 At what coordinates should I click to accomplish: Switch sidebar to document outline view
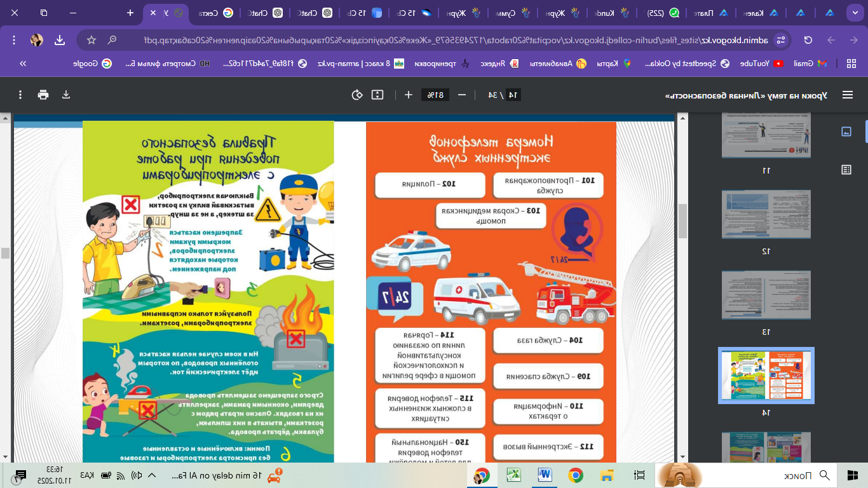[846, 170]
